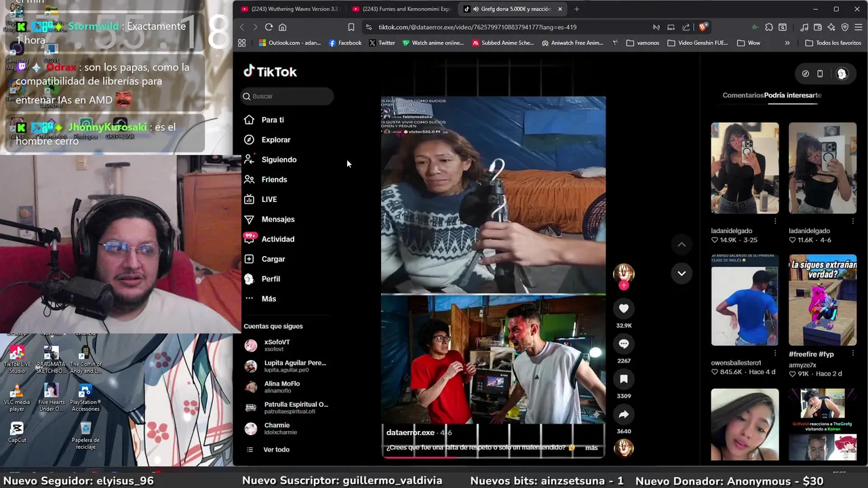Screen dimensions: 868x488
Task: Follow creator with the red plus badge
Action: click(624, 285)
